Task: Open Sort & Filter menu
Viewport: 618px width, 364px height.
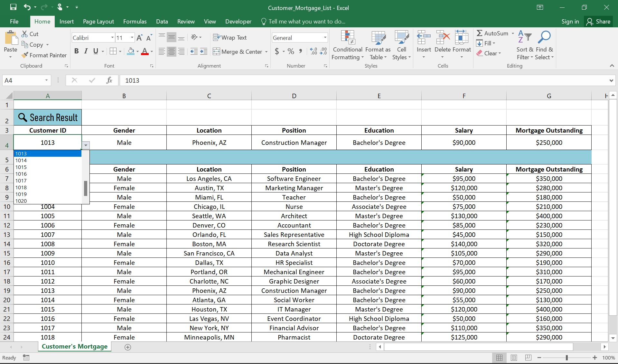Action: (x=525, y=45)
